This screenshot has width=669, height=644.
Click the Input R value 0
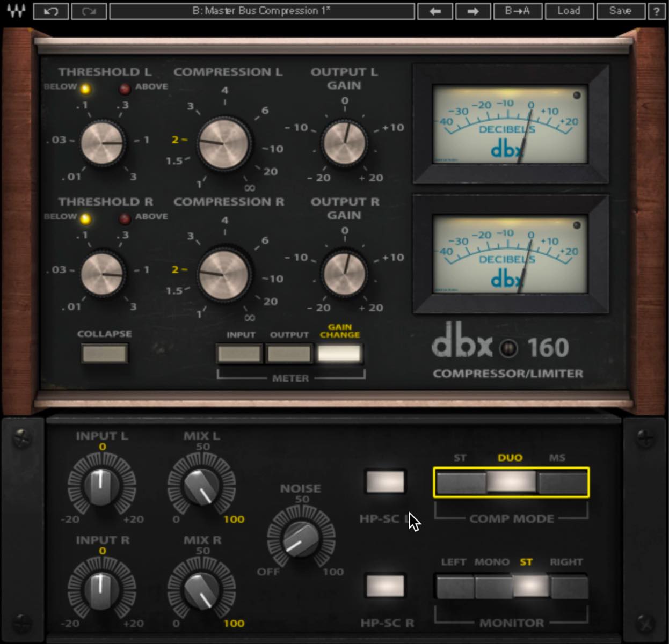[x=102, y=551]
